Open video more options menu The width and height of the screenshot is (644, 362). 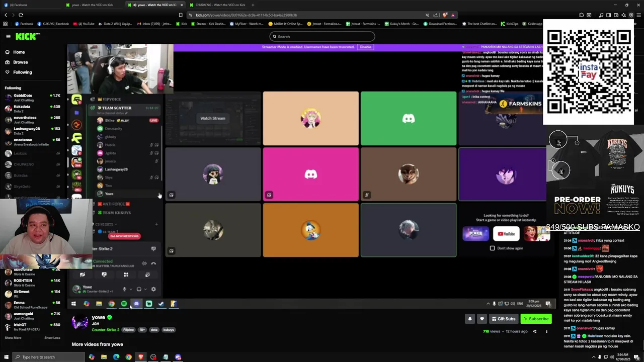546,331
